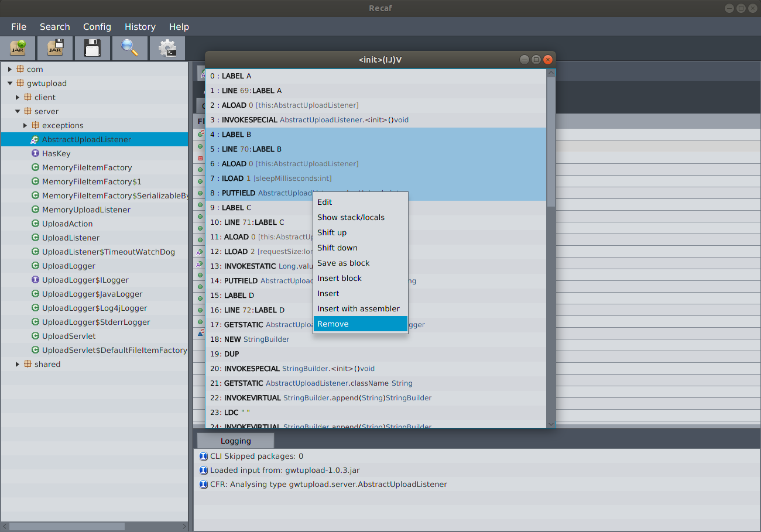Expand the com package tree node
This screenshot has width=761, height=532.
point(10,69)
